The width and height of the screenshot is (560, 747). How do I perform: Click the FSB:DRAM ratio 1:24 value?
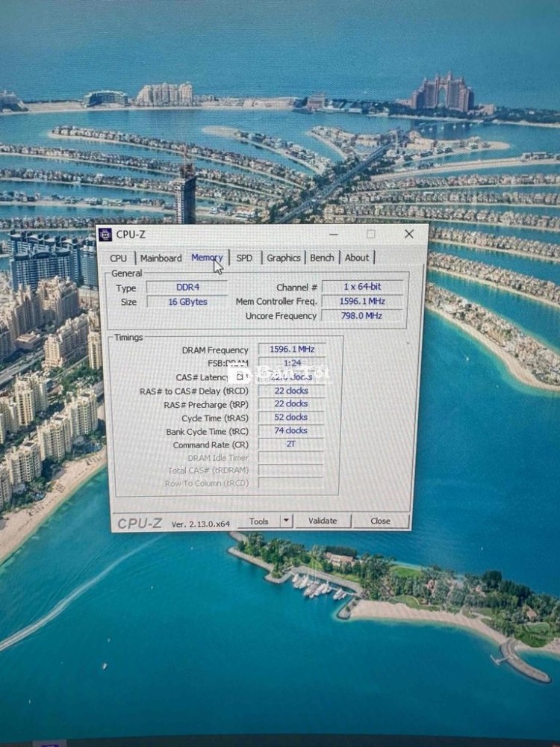pos(292,363)
